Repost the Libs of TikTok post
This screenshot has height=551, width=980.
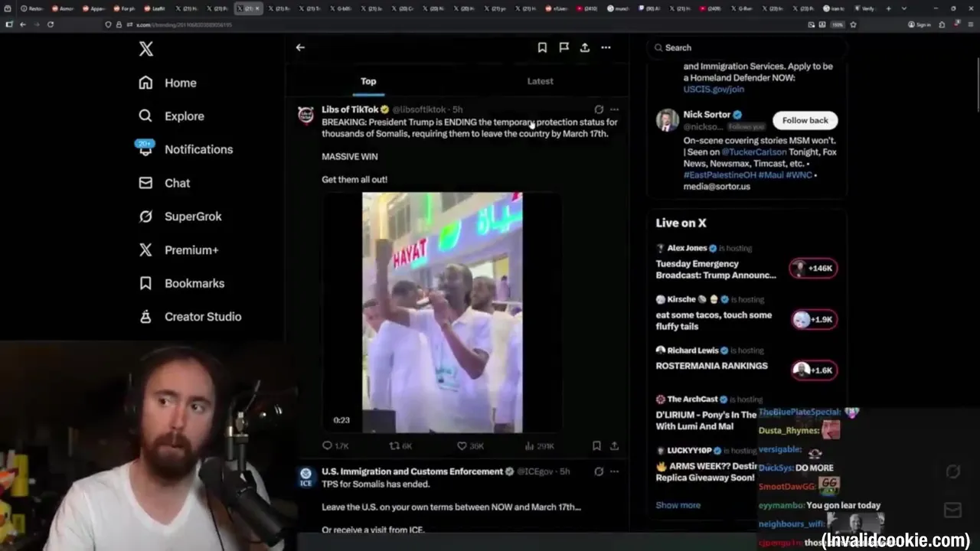pos(400,445)
